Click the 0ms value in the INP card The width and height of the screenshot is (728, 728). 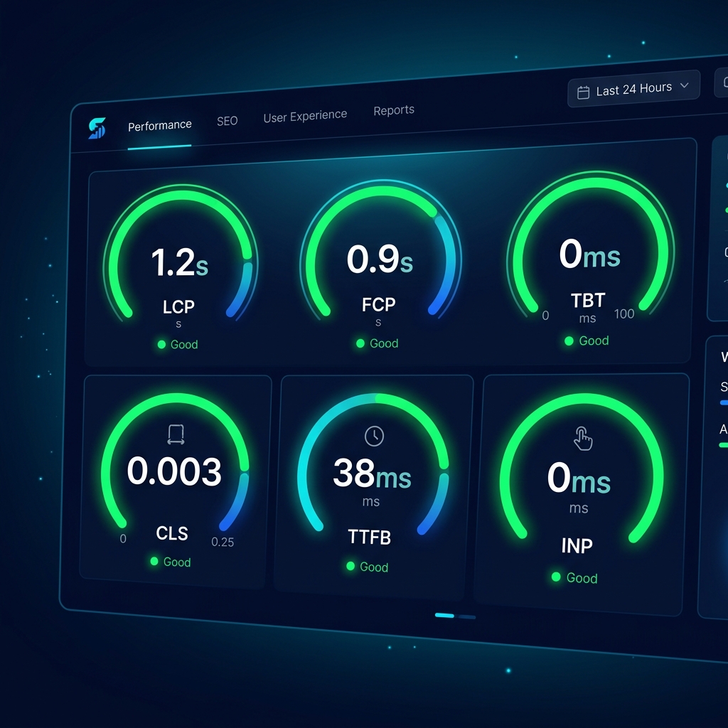[x=579, y=478]
